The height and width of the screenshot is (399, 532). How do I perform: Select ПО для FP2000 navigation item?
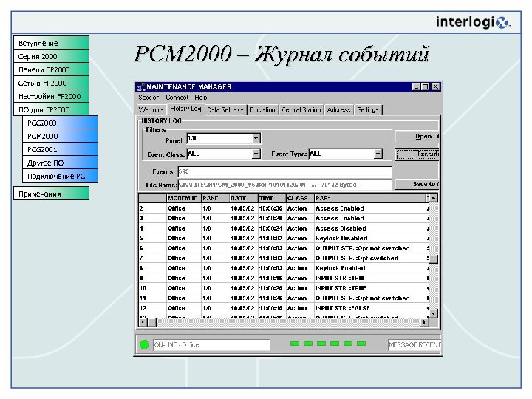51,109
